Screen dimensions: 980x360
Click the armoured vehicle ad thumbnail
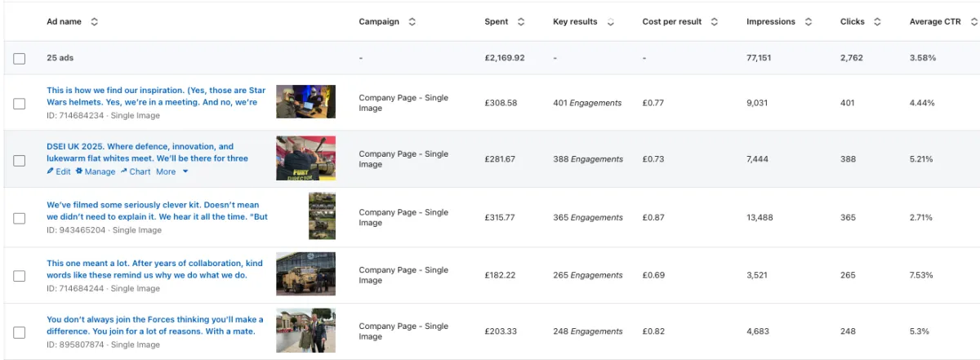pos(305,273)
